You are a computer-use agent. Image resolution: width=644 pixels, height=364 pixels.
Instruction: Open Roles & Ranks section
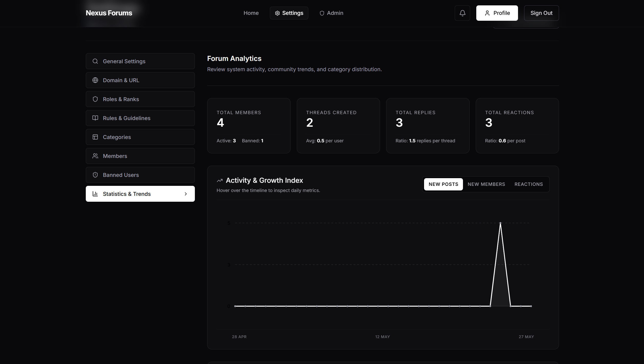(x=140, y=99)
